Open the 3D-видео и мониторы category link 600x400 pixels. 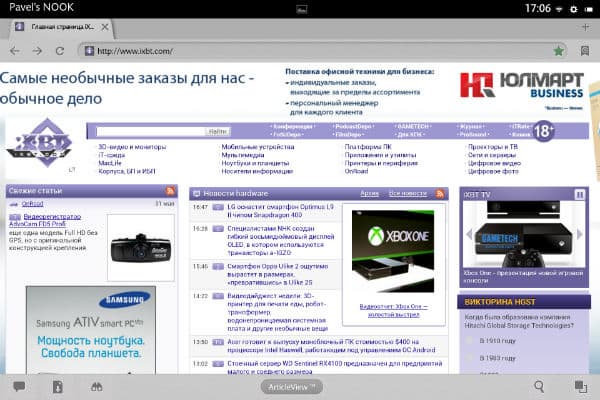[132, 147]
